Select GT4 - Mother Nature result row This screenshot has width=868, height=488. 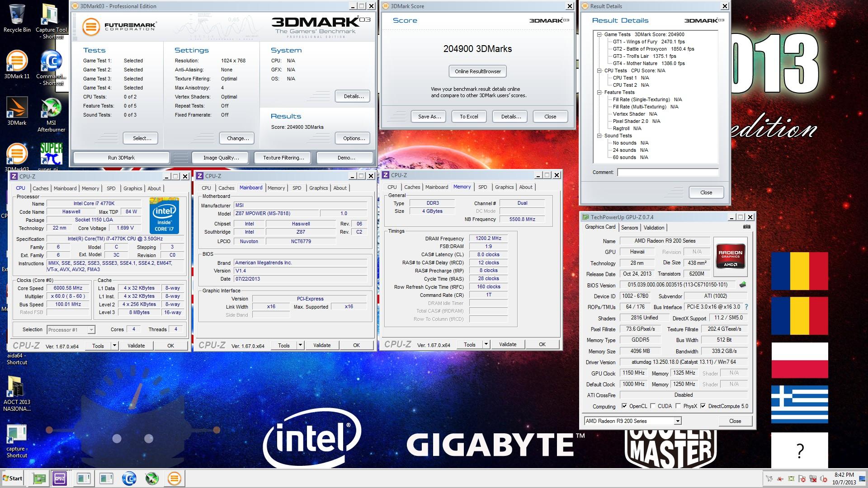(x=649, y=63)
